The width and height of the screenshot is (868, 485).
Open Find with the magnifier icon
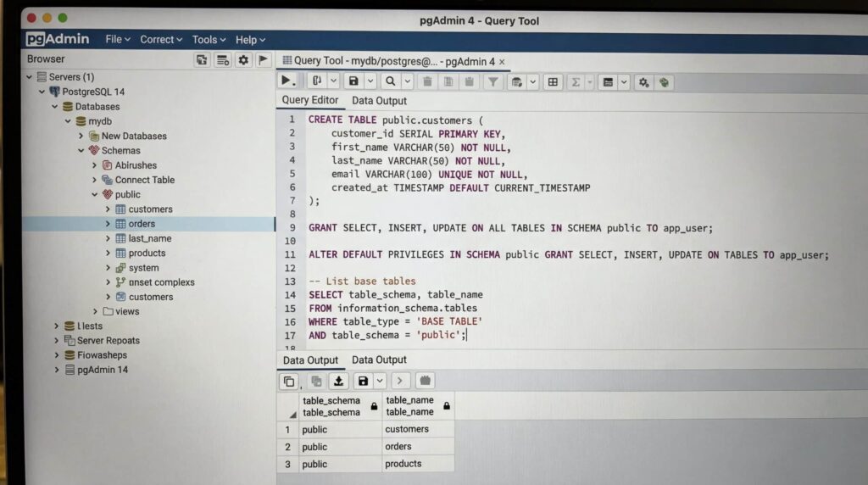(390, 81)
